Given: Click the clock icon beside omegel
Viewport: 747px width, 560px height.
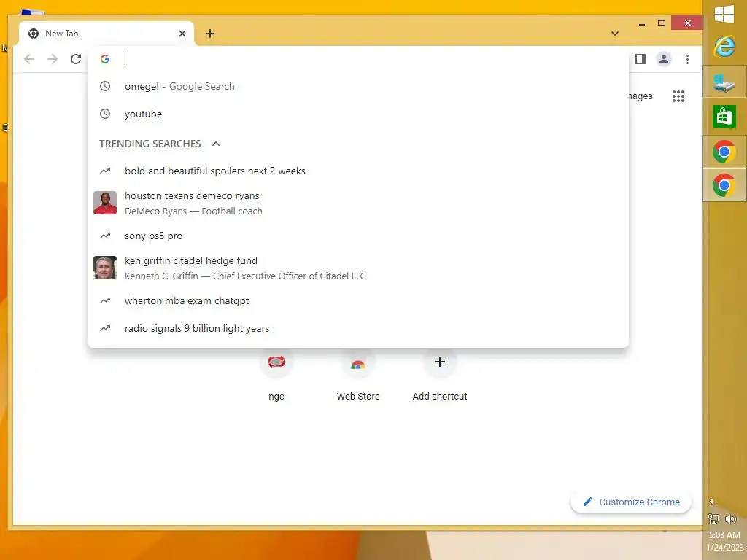Looking at the screenshot, I should pos(105,86).
